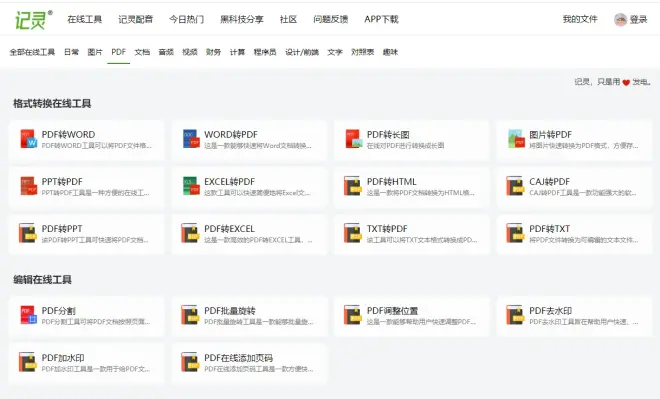Viewport: 660px width, 399px height.
Task: Click the 记灵 logo
Action: (x=34, y=19)
